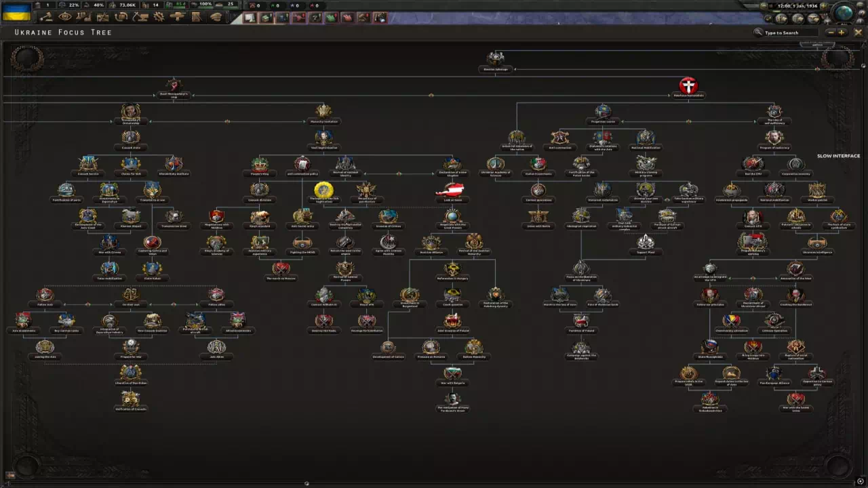Select the Austrian flag 'Look at home' focus
The width and height of the screenshot is (868, 488).
(x=452, y=190)
